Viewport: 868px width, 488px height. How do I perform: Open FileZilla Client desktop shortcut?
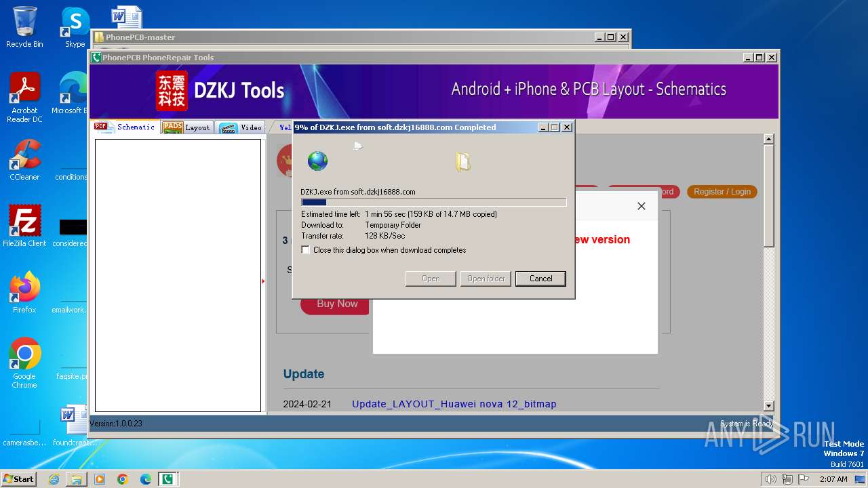tap(24, 226)
